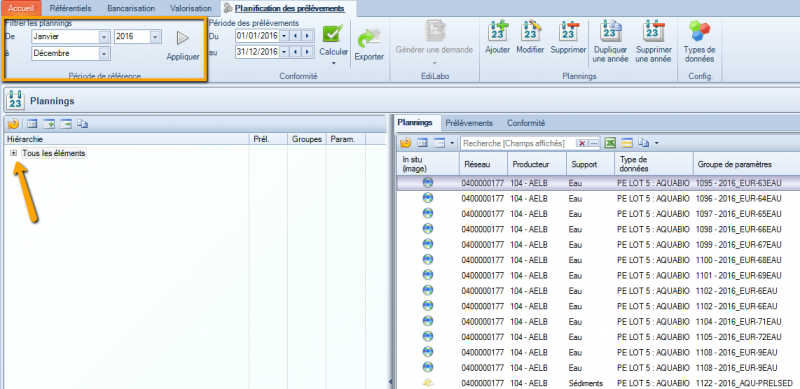The image size is (800, 389).
Task: Switch to the Conformité tab
Action: (x=526, y=123)
